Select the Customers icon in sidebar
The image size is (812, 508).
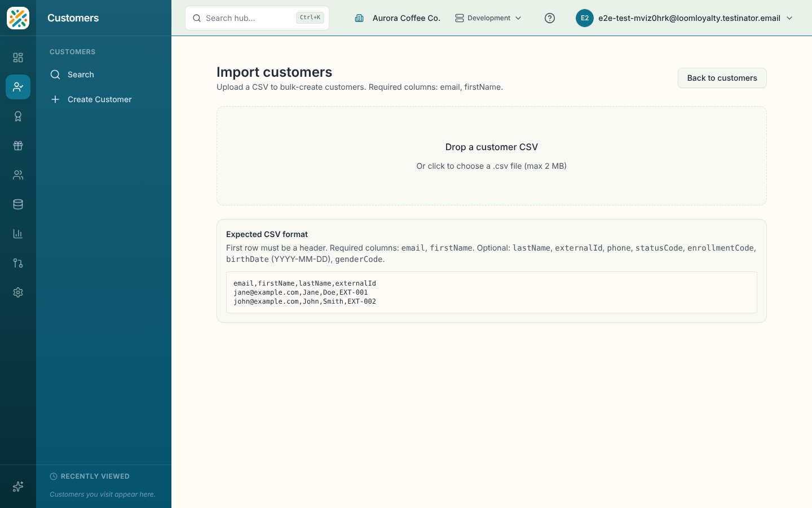point(18,87)
